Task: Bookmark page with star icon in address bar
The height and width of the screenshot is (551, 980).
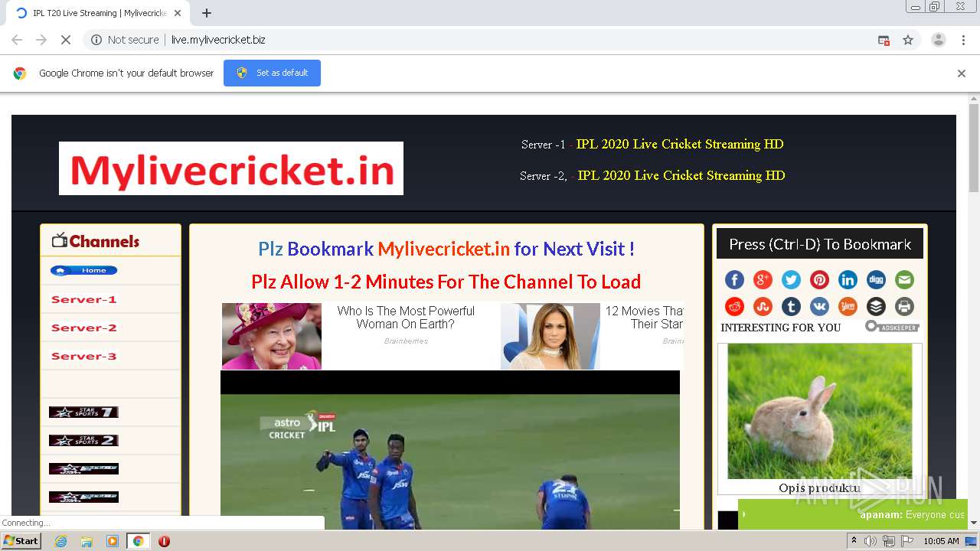Action: click(908, 40)
